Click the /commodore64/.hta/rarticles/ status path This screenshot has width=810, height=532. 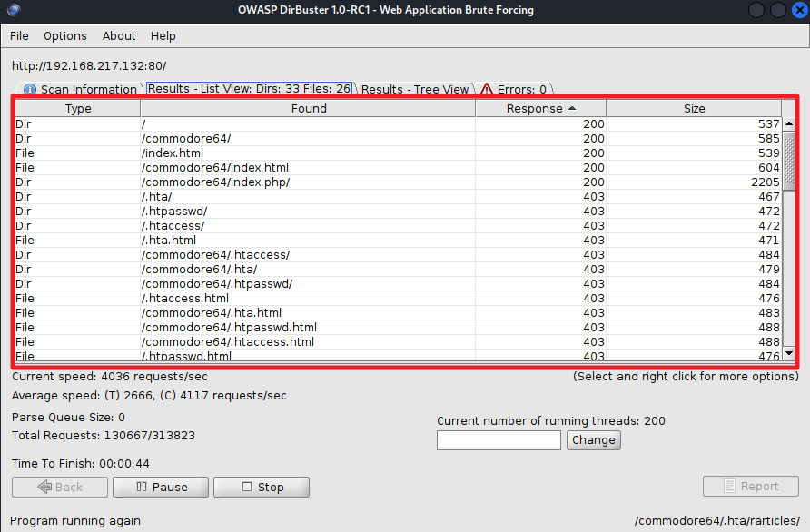click(x=717, y=520)
